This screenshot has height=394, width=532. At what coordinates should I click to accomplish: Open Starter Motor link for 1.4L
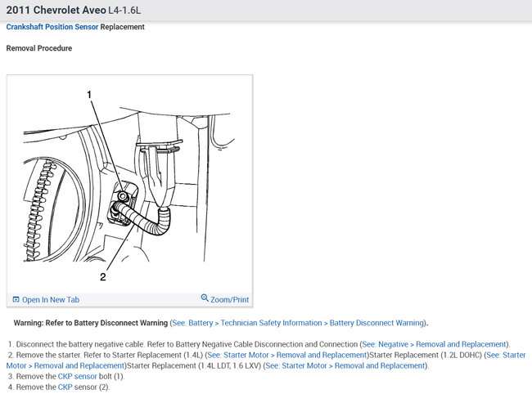287,355
